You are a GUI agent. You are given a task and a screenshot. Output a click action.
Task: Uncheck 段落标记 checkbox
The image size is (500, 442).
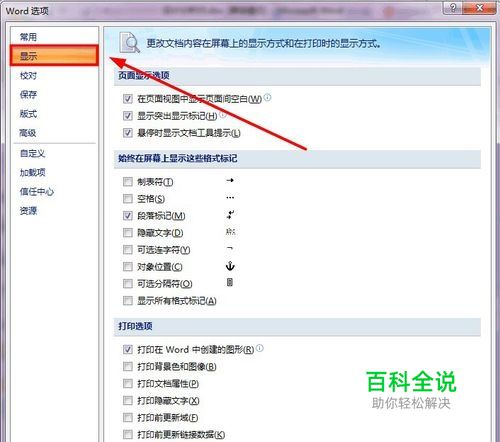coord(128,216)
